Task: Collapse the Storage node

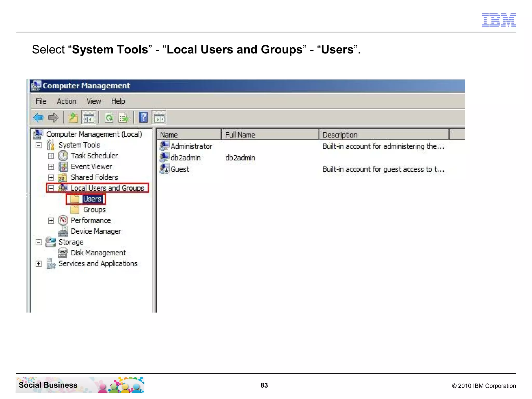Action: tap(38, 242)
